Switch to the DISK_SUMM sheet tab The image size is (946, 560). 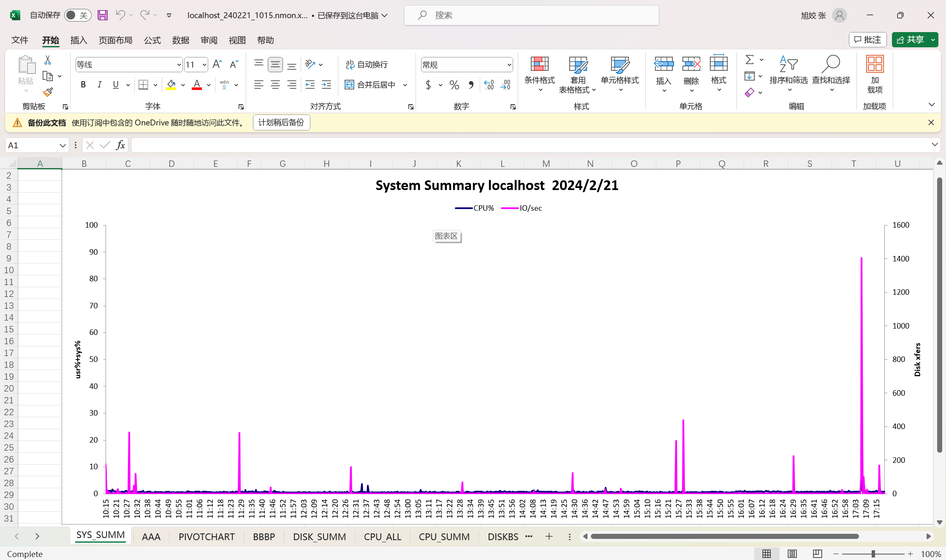[319, 536]
